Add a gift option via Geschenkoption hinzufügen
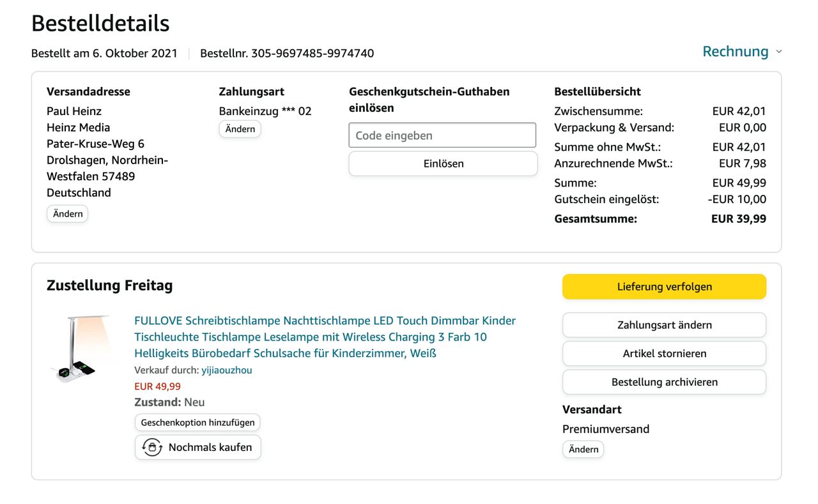 point(197,422)
